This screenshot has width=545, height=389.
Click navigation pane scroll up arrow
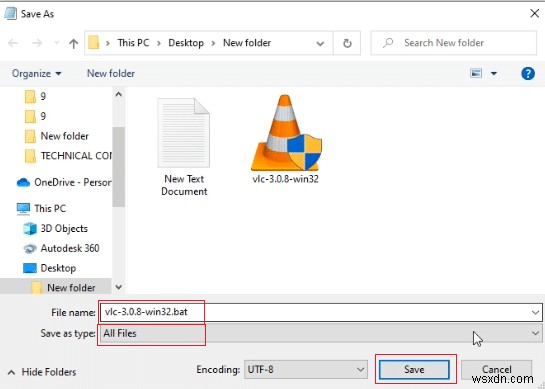tap(119, 95)
